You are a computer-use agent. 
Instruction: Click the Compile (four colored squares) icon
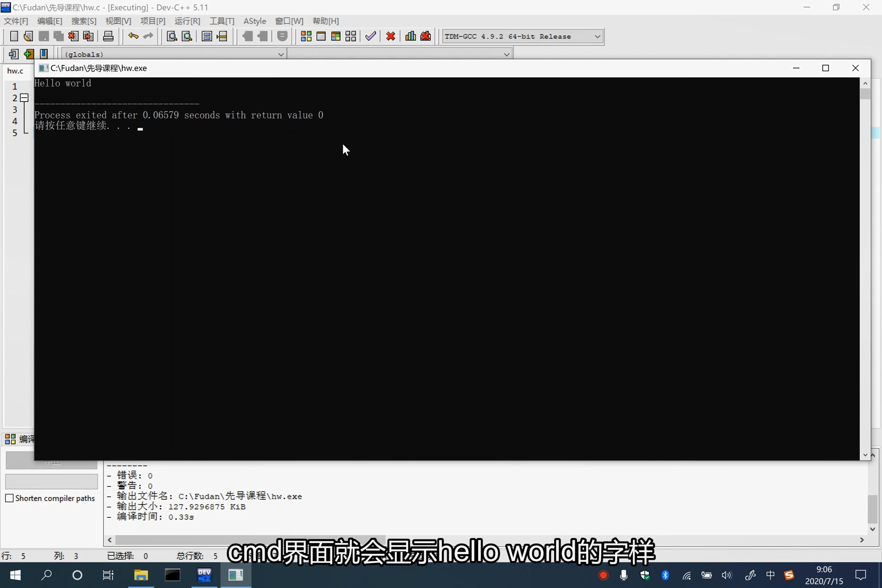click(x=307, y=36)
